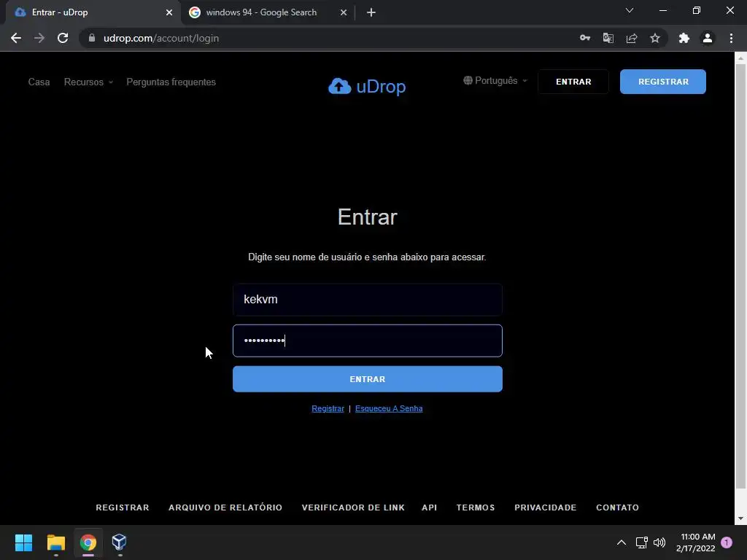Close the Entrar - uDrop tab
Image resolution: width=747 pixels, height=560 pixels.
click(169, 12)
